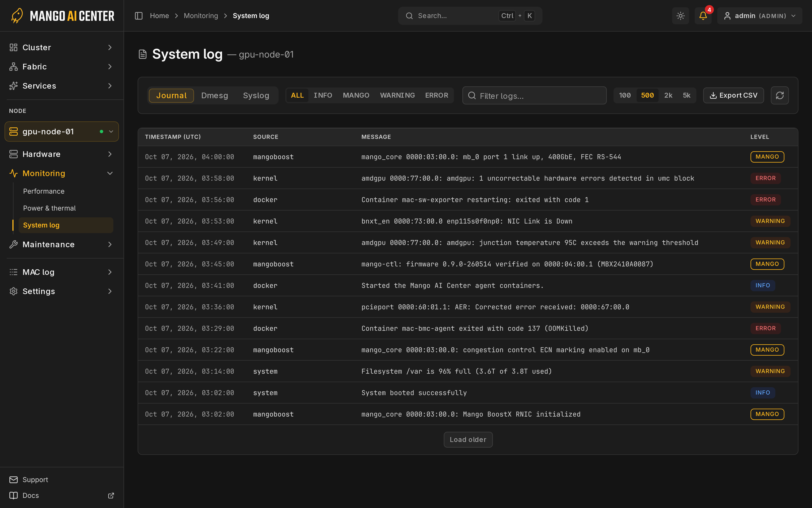
Task: Expand the Fabric section chevron
Action: click(110, 67)
